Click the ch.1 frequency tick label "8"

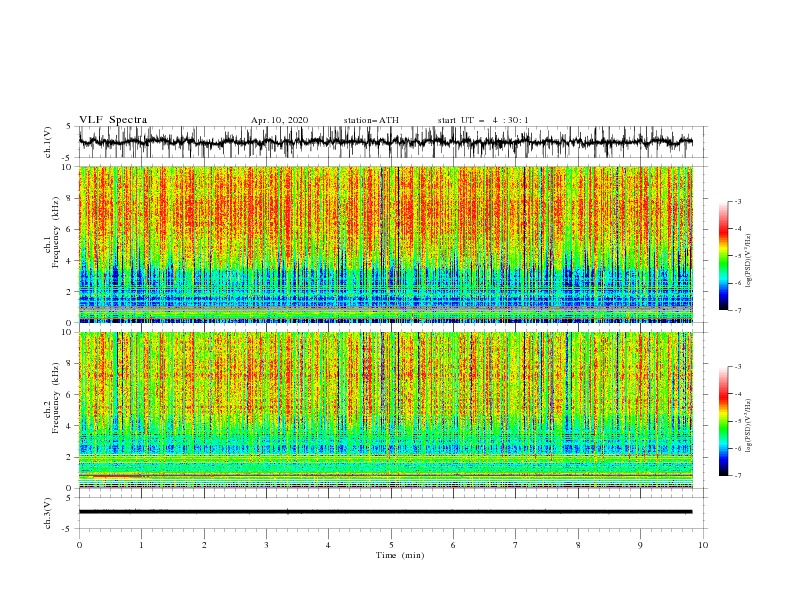[70, 198]
